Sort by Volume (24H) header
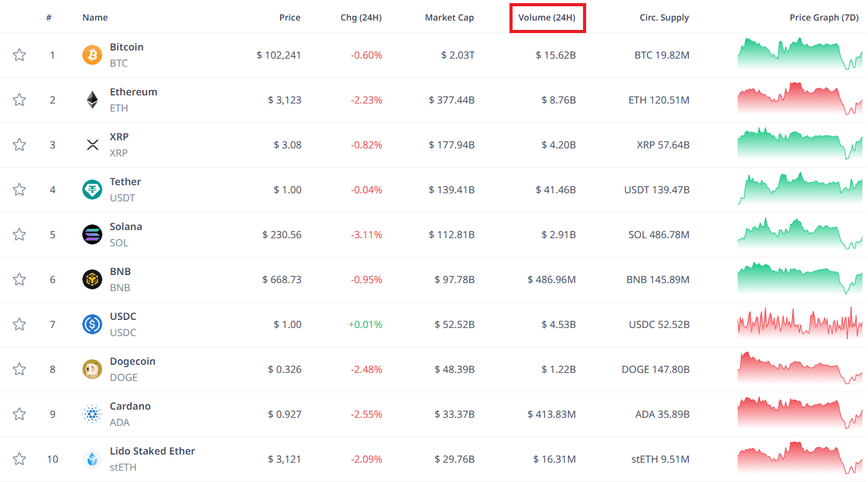The height and width of the screenshot is (482, 868). (547, 17)
